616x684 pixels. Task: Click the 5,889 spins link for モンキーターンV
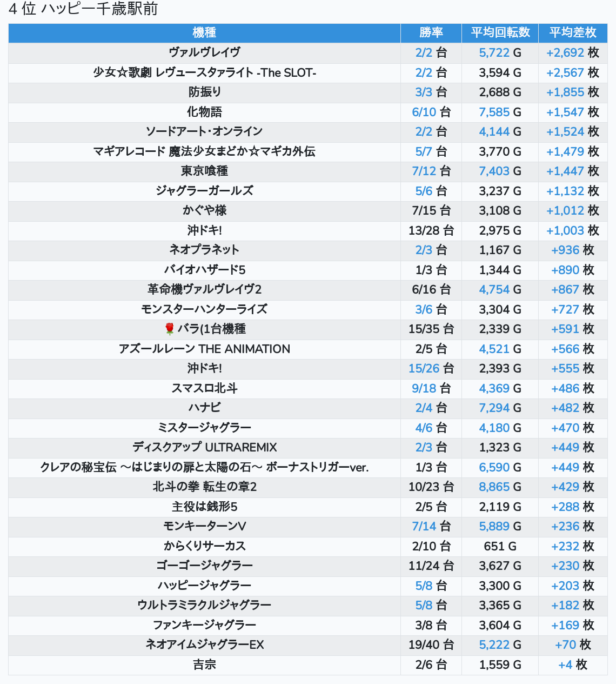494,526
